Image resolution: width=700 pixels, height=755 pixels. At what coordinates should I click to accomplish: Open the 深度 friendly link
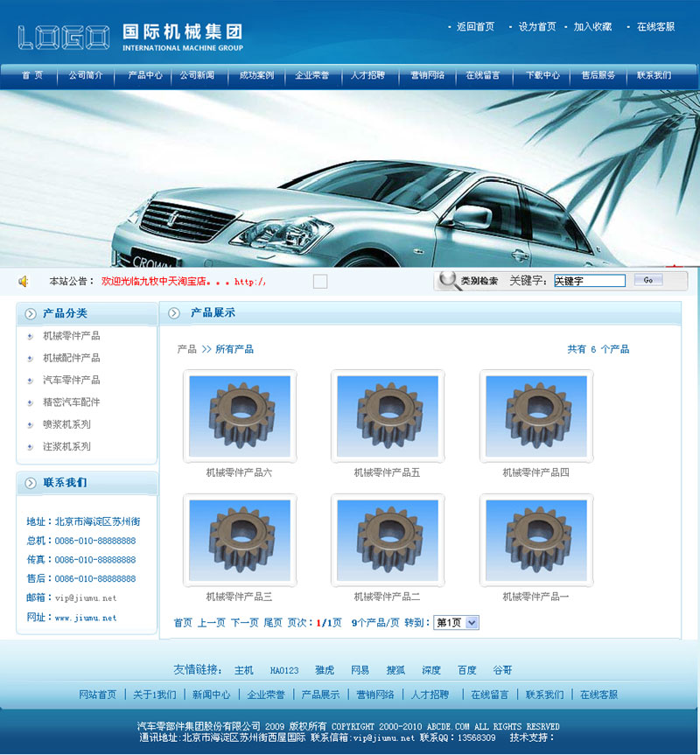[x=431, y=670]
